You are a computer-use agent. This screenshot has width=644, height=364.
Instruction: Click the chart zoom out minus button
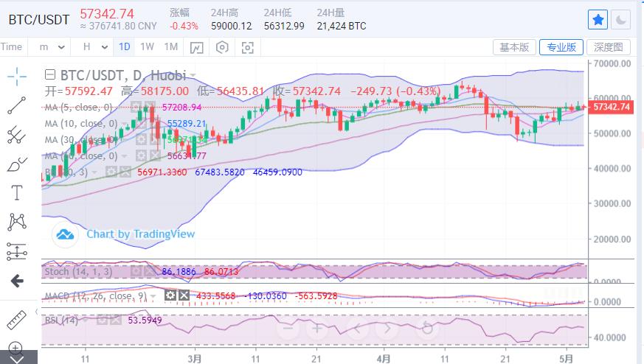click(x=288, y=329)
